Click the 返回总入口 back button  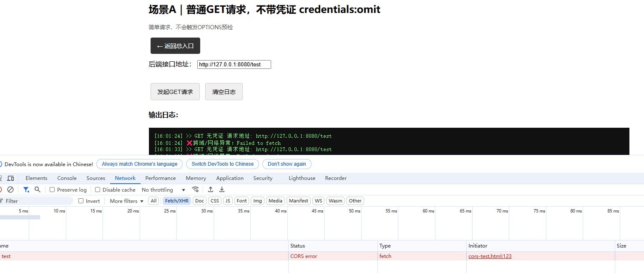coord(175,46)
